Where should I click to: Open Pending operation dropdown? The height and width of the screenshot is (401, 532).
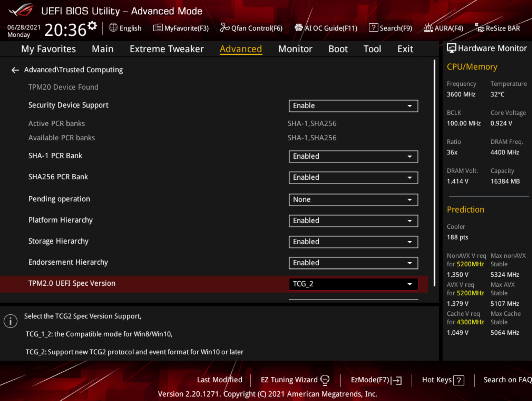tap(353, 200)
